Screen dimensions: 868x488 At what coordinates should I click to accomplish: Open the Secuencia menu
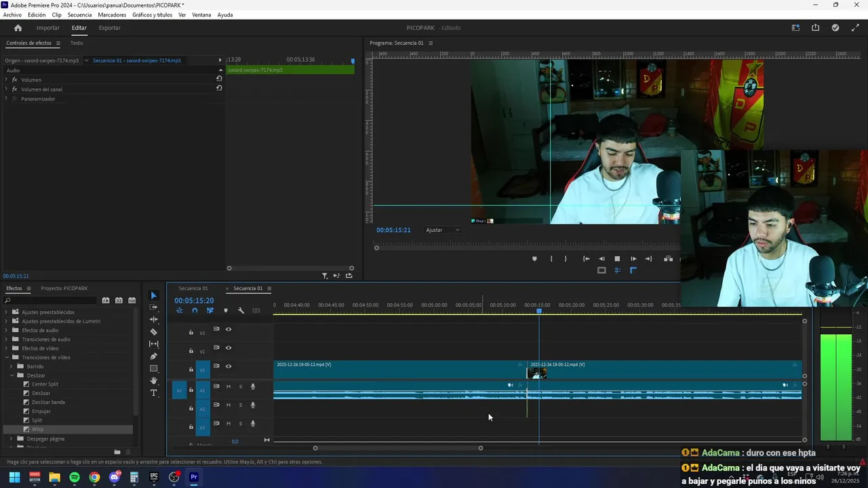point(79,14)
